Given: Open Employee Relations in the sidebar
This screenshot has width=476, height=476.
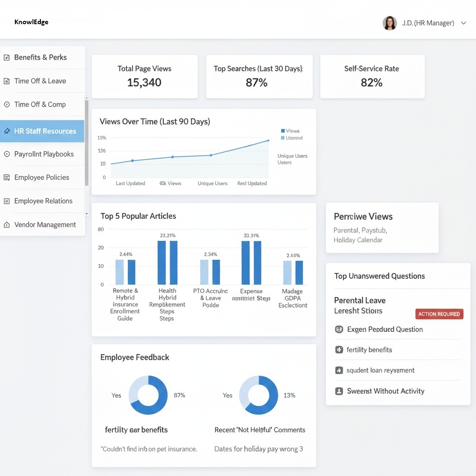Looking at the screenshot, I should click(43, 201).
